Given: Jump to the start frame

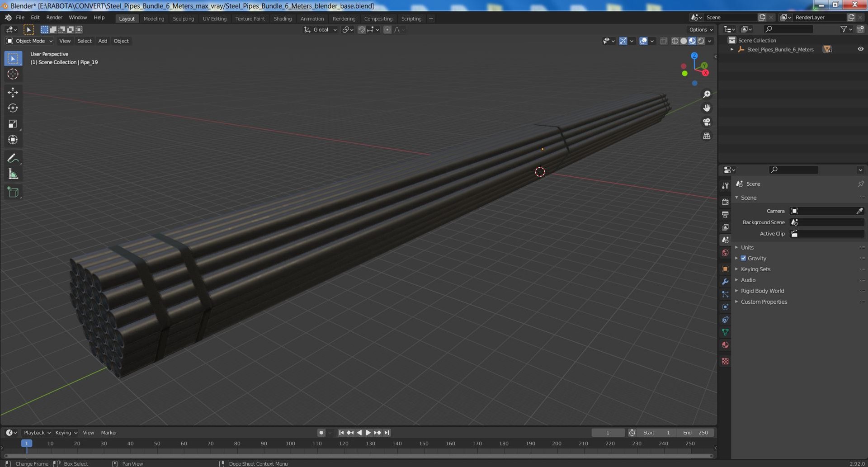Looking at the screenshot, I should tap(341, 433).
